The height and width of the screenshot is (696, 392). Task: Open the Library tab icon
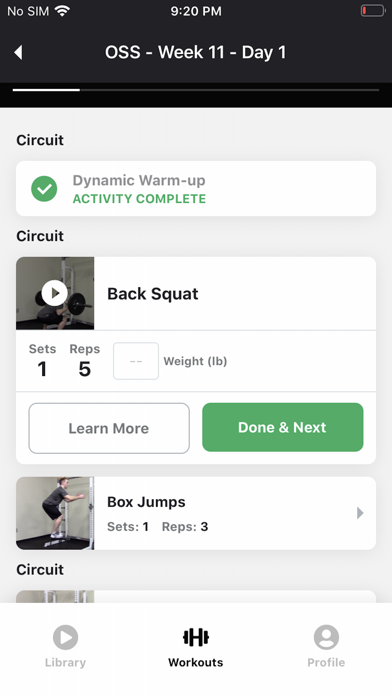click(x=65, y=637)
